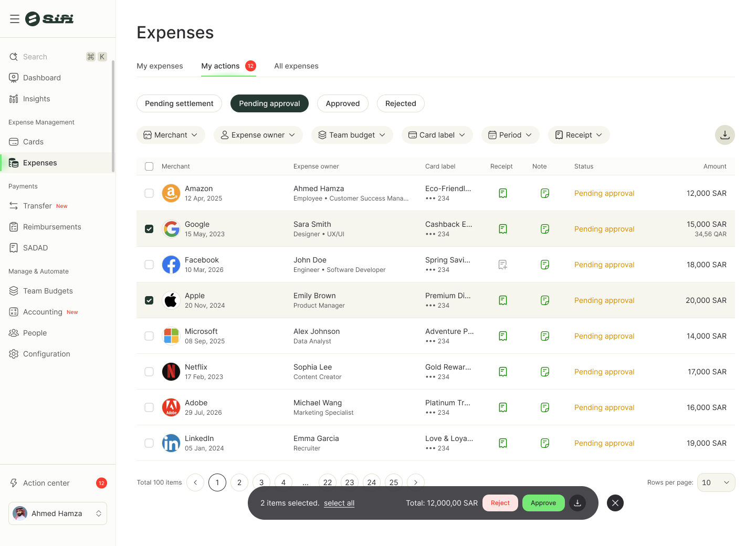Check the Microsoft expense row checkbox
The height and width of the screenshot is (546, 756).
click(x=149, y=336)
